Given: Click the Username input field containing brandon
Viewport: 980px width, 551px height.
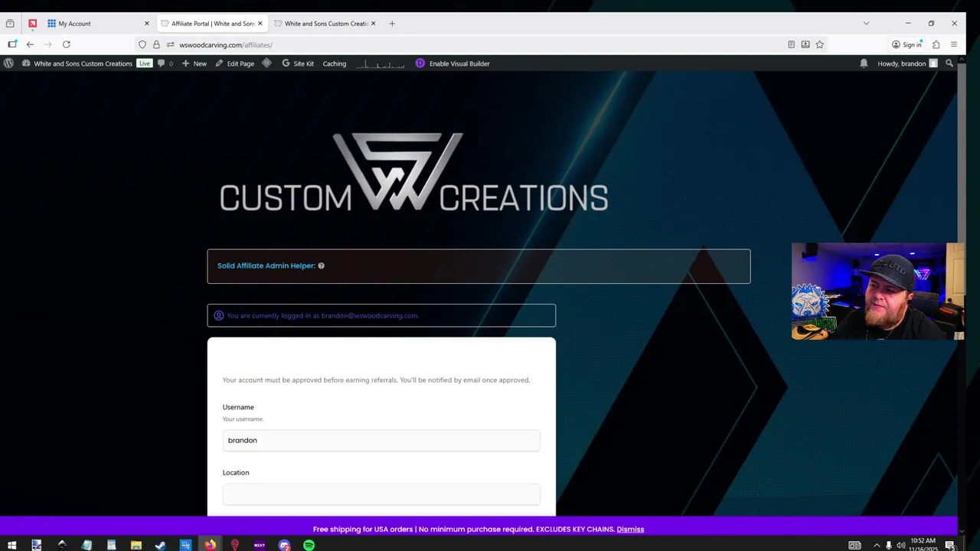Looking at the screenshot, I should tap(381, 440).
